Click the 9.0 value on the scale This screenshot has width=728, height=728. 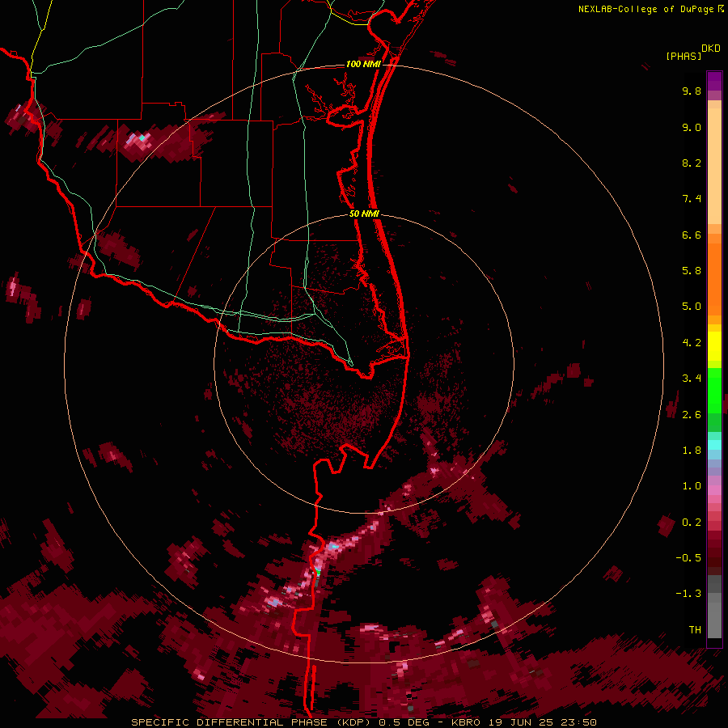(x=692, y=127)
